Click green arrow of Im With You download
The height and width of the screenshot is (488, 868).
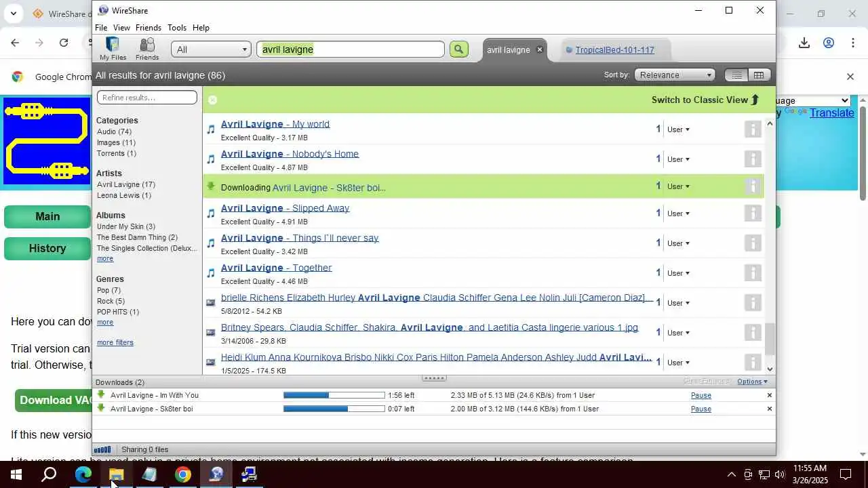pyautogui.click(x=101, y=394)
